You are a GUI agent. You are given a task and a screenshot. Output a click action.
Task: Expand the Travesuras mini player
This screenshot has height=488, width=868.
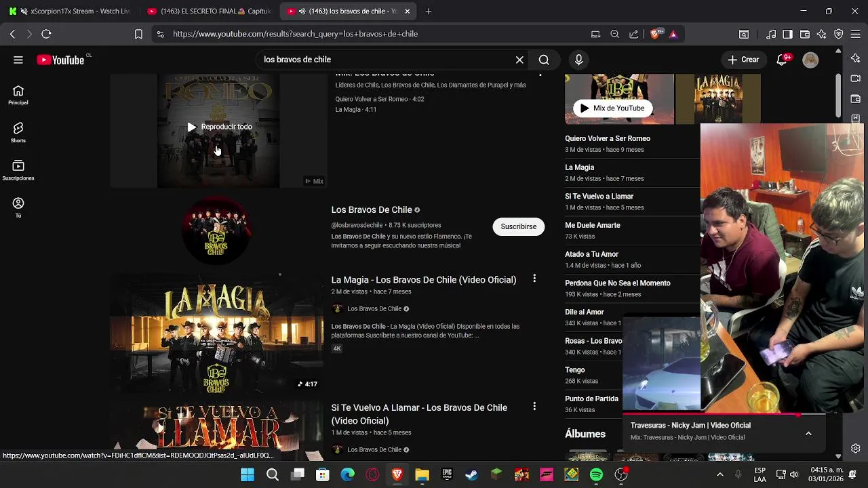click(x=808, y=433)
